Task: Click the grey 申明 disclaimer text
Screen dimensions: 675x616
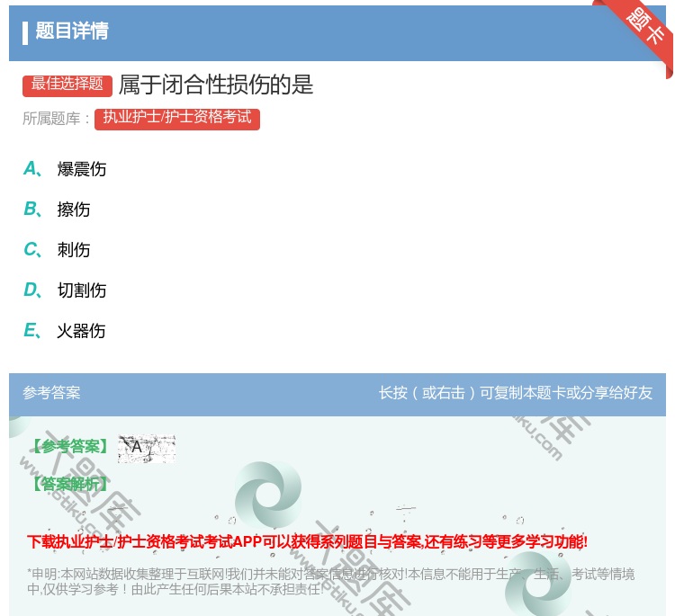Action: point(330,581)
